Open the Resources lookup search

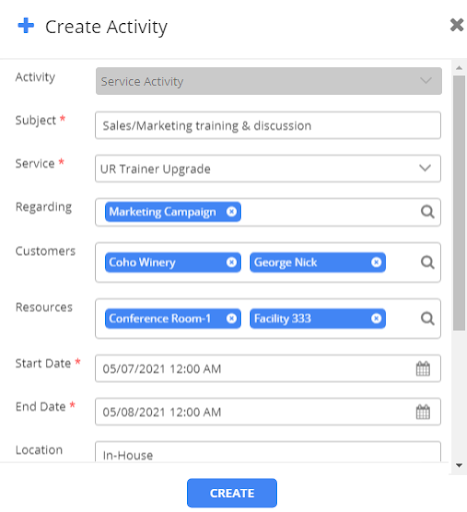point(427,318)
